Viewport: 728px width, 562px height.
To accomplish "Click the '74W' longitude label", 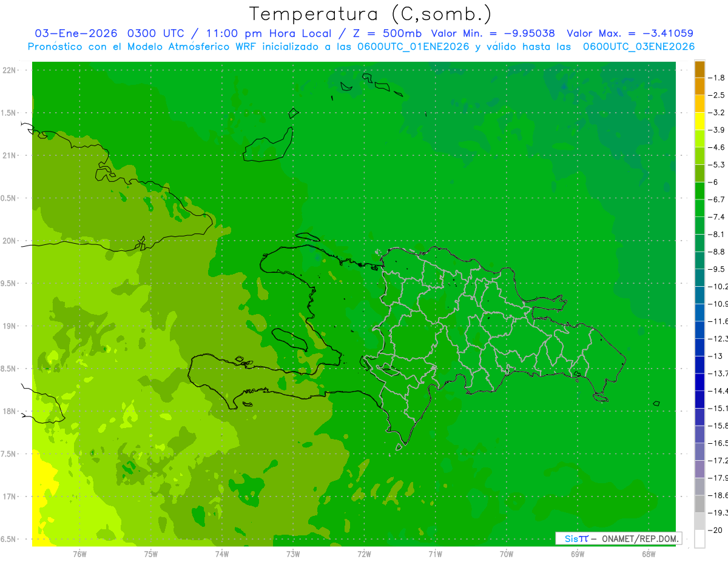I will (x=222, y=554).
